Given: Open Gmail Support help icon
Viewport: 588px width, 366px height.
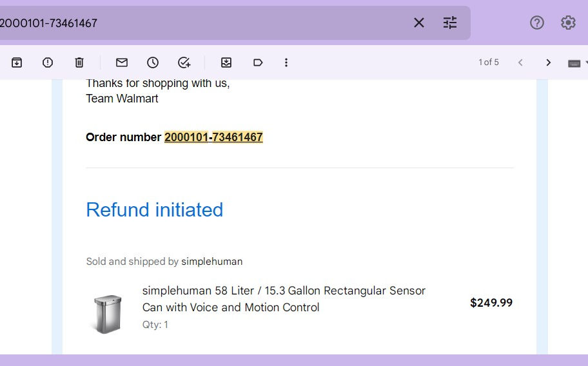Looking at the screenshot, I should (536, 23).
